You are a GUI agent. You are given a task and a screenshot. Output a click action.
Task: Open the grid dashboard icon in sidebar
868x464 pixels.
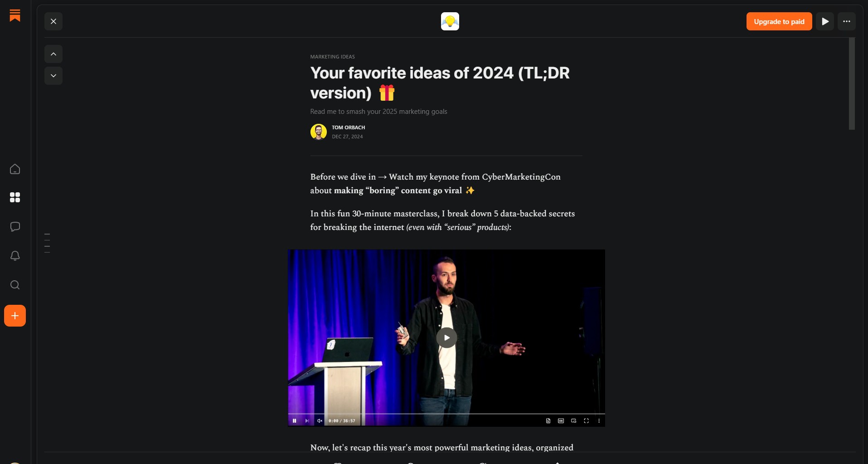[15, 197]
